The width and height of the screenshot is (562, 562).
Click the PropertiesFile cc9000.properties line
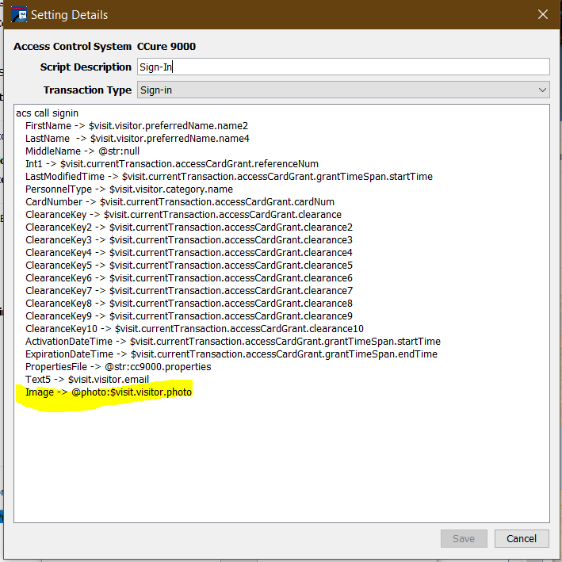(118, 367)
